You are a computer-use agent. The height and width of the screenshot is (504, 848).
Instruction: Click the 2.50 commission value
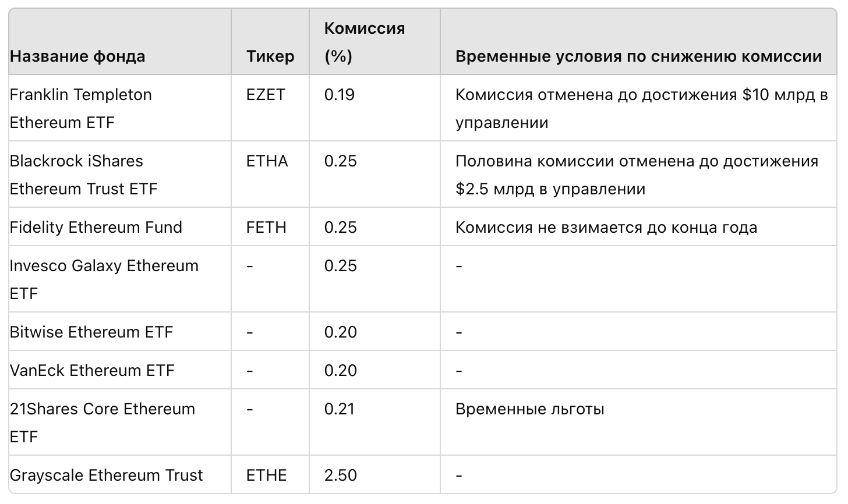click(340, 475)
